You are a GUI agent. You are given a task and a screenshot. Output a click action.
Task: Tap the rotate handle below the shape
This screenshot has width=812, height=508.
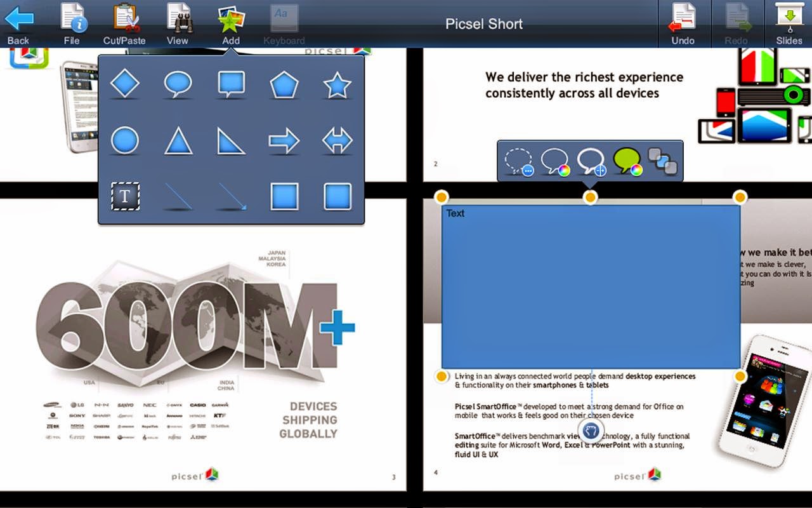click(x=591, y=431)
